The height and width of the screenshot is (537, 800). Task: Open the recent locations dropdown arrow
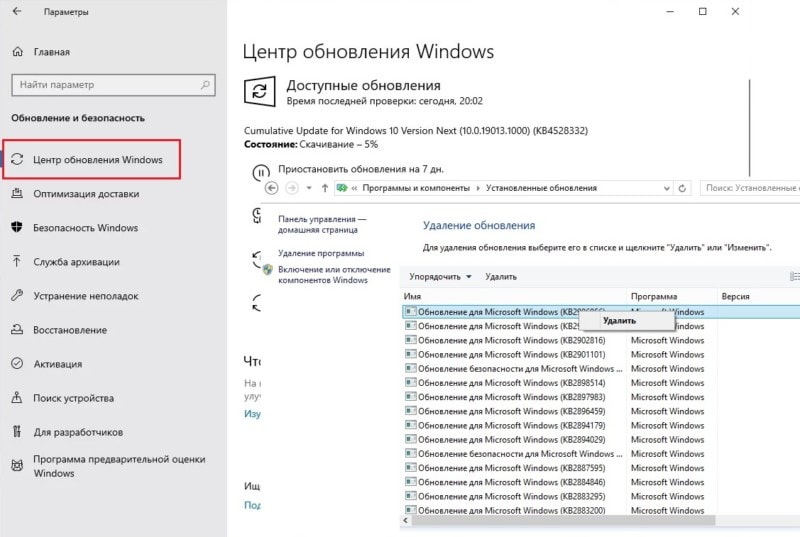click(309, 188)
